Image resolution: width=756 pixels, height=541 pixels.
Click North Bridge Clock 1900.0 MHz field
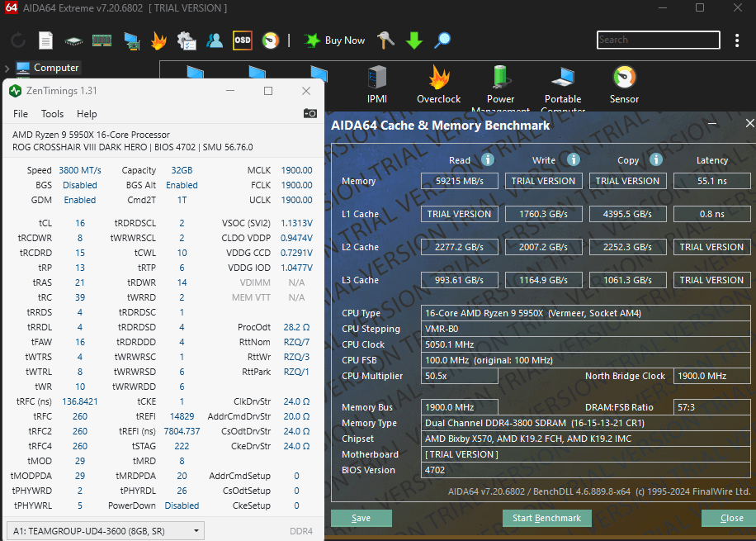pyautogui.click(x=711, y=376)
